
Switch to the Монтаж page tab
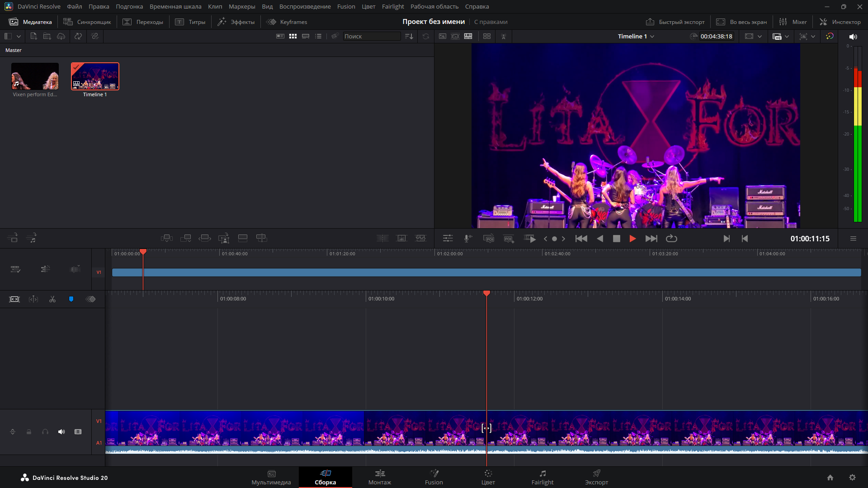pos(379,477)
